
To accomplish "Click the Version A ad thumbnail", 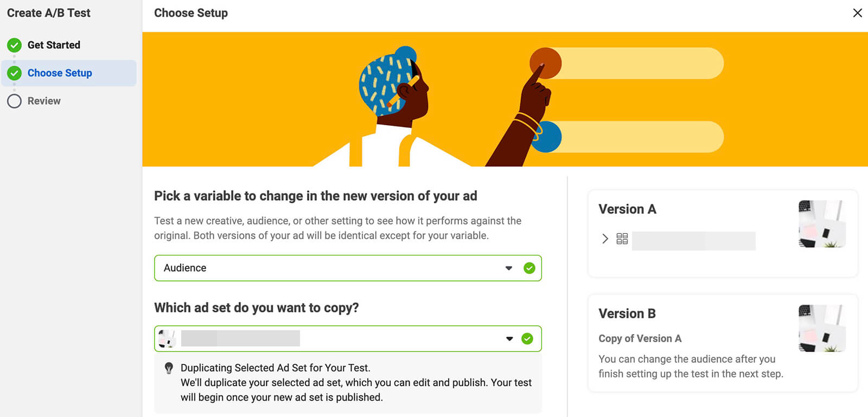I will tap(822, 224).
